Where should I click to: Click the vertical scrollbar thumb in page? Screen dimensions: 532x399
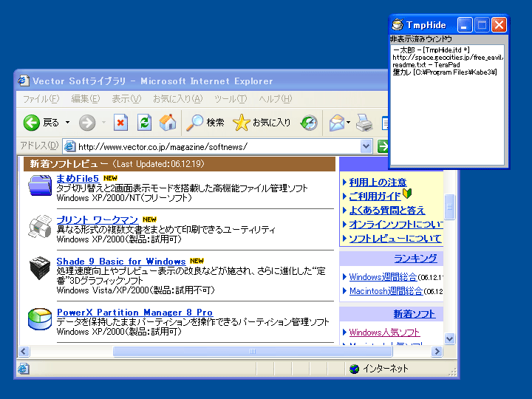coord(449,207)
